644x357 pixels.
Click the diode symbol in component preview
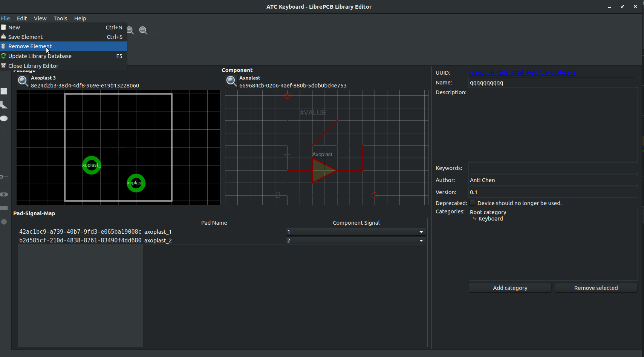pos(324,170)
